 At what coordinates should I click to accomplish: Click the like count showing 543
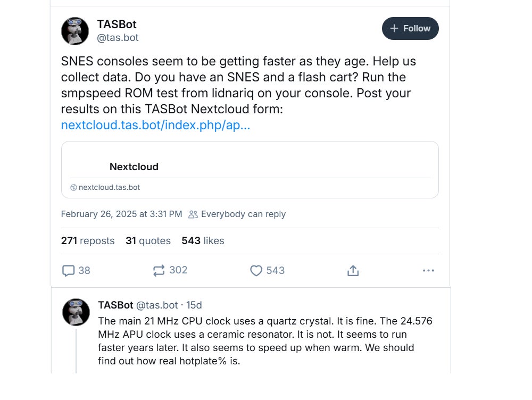tap(275, 270)
